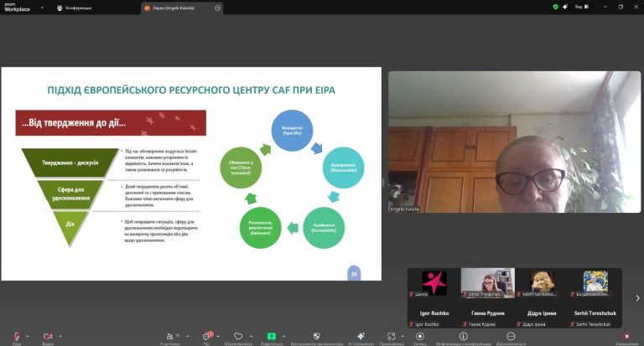644x346 pixels.
Task: Turn on the video camera
Action: coord(47,335)
